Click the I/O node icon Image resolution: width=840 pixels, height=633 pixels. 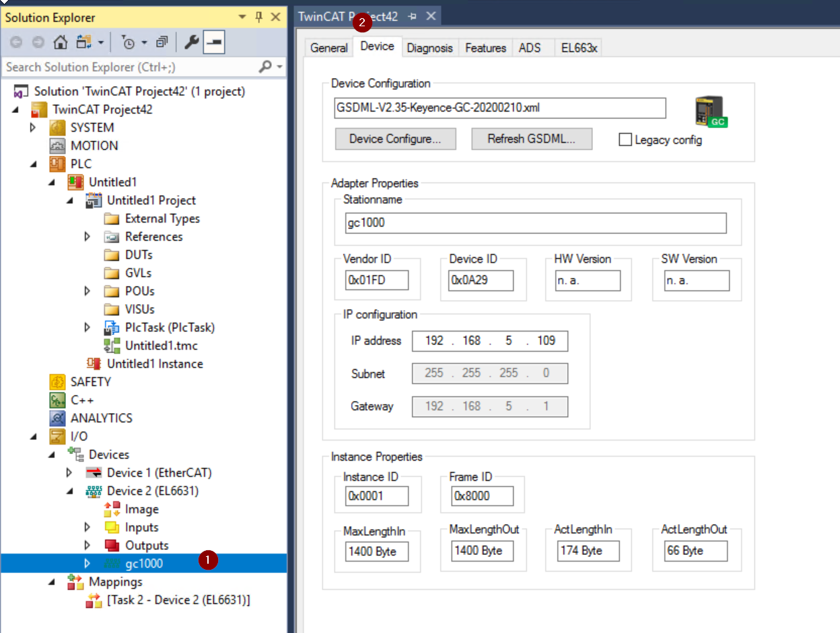[58, 436]
